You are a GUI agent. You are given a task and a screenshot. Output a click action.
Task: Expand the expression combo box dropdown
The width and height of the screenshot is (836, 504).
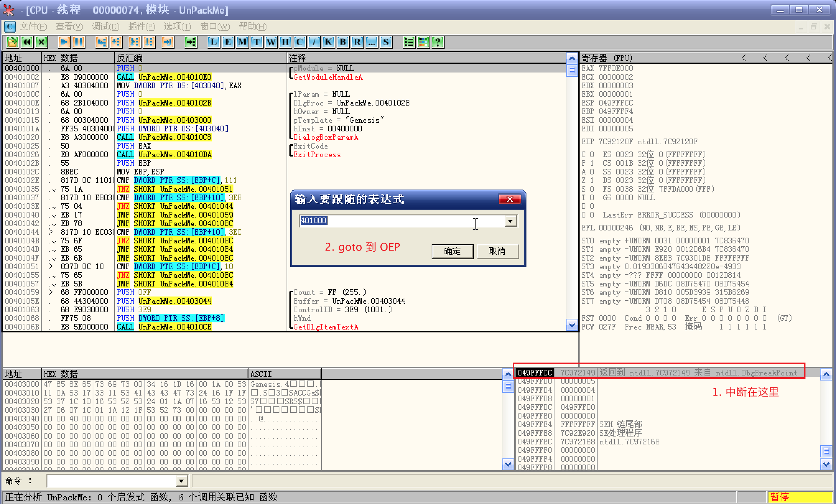coord(510,221)
